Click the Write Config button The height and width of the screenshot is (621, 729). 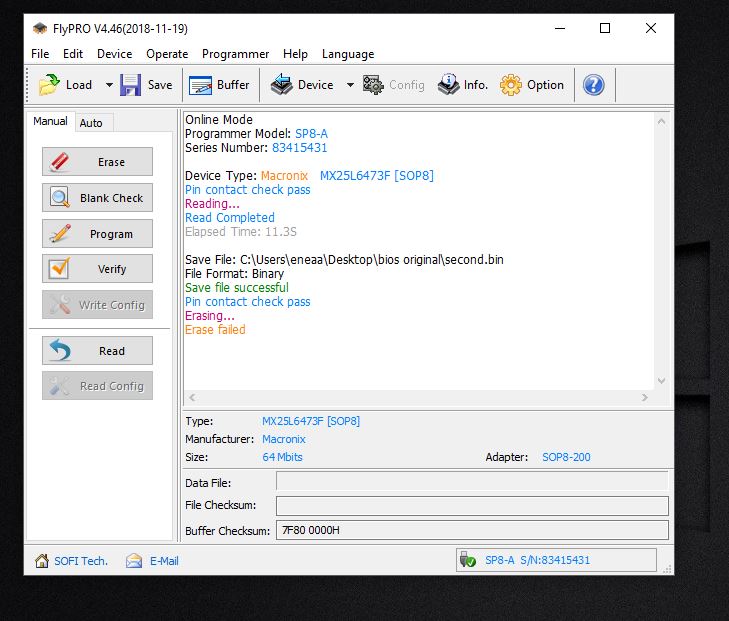coord(97,305)
